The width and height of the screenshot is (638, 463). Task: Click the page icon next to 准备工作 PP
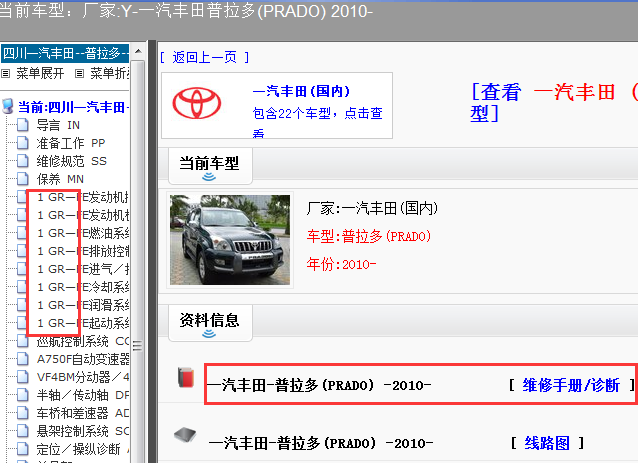23,143
